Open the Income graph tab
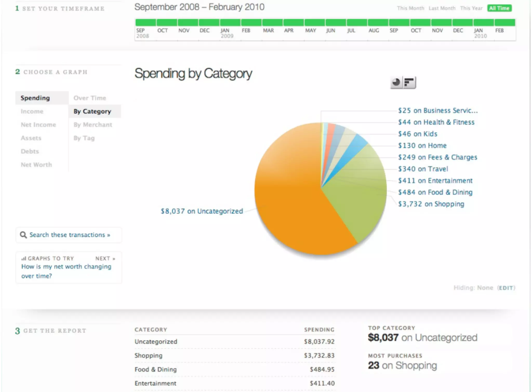Screen dimensions: 532x392 tap(32, 111)
